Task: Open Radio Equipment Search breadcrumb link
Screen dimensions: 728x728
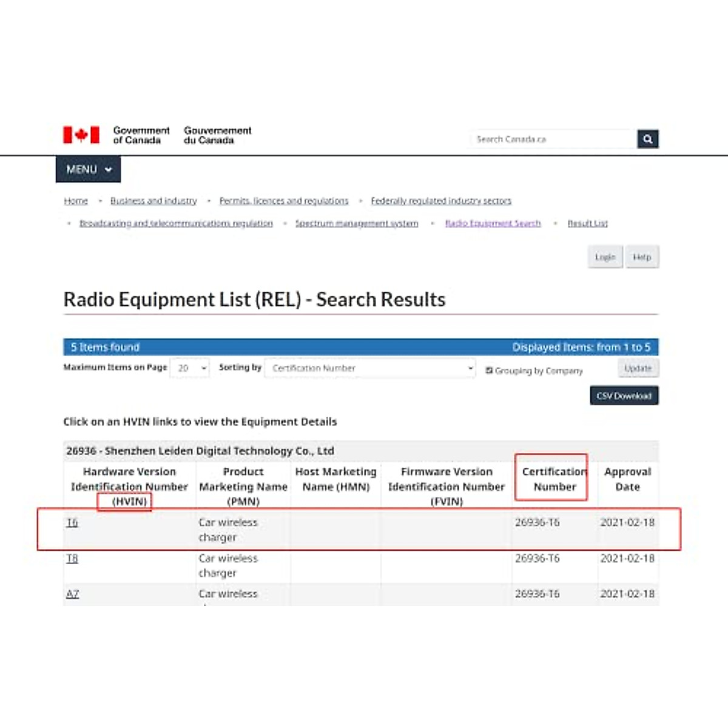Action: [x=493, y=223]
